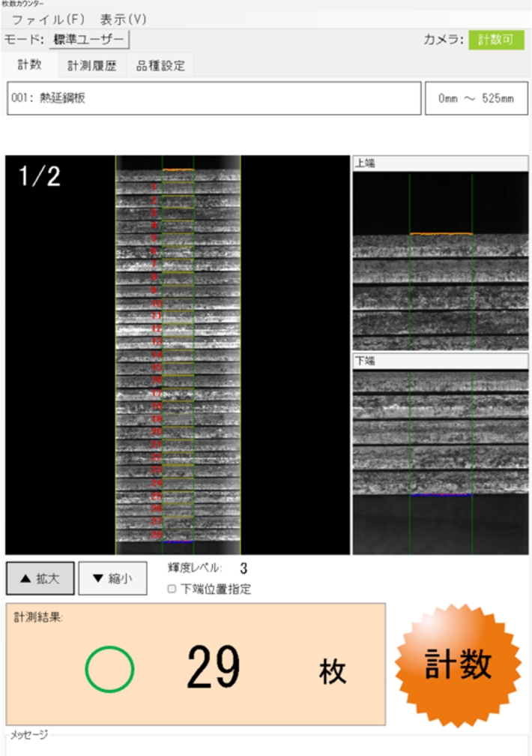The width and height of the screenshot is (532, 756).
Task: Click the 輝度レベル value 3
Action: point(244,569)
